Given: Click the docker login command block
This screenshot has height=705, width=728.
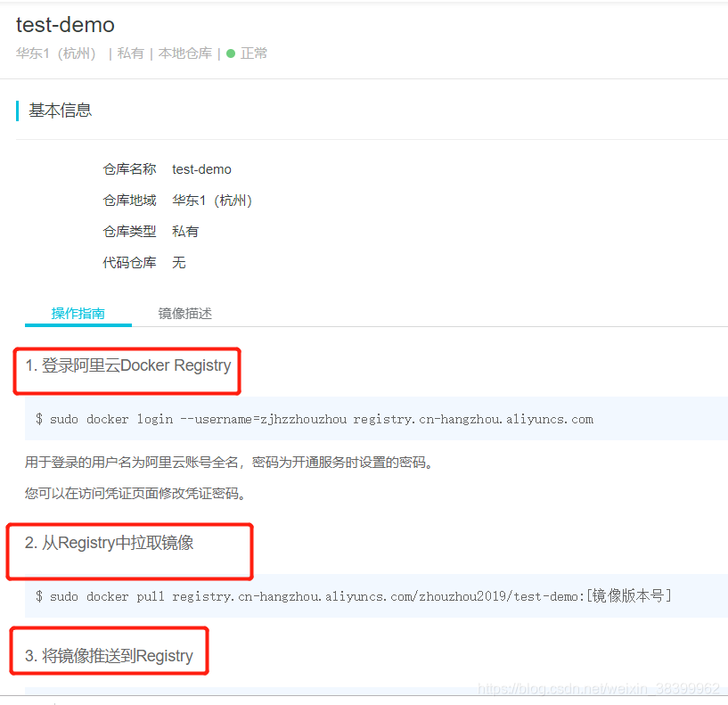Looking at the screenshot, I should pyautogui.click(x=376, y=419).
